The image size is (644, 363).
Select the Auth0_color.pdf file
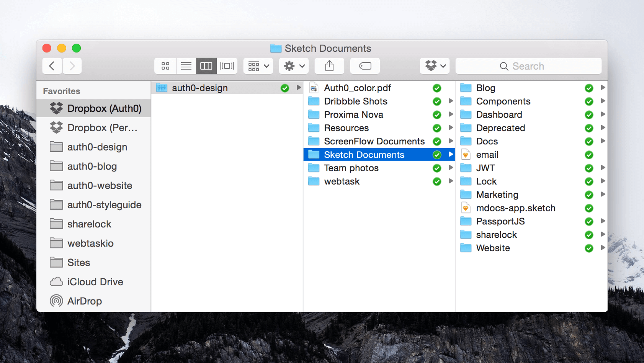point(357,88)
